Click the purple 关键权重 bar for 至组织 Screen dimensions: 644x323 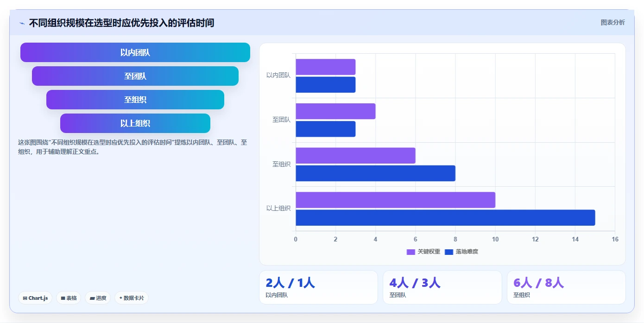(x=355, y=156)
